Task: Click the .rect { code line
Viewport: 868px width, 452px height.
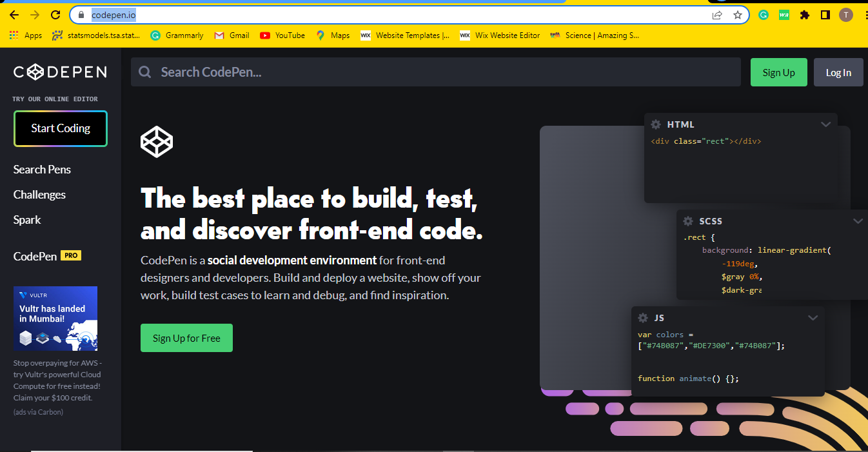Action: click(699, 238)
